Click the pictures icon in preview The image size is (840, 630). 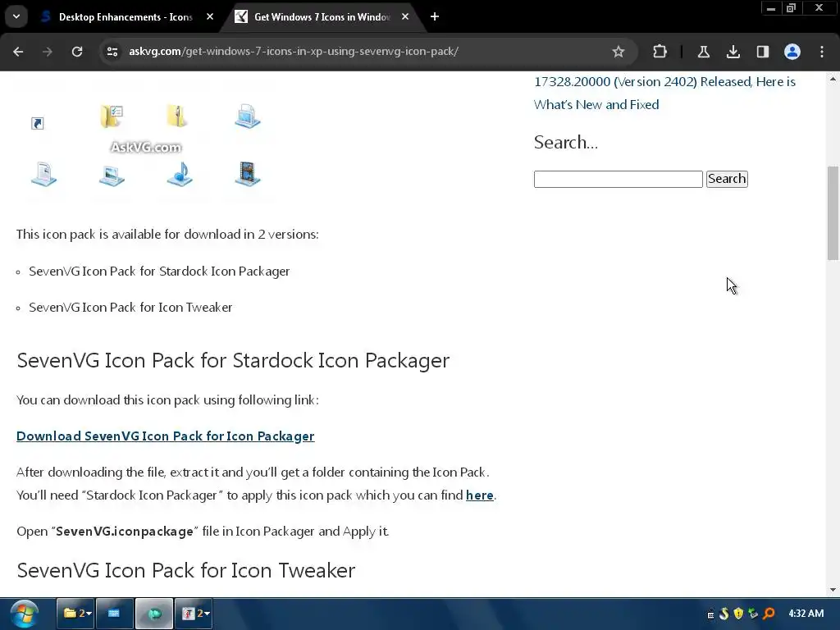[x=112, y=176]
